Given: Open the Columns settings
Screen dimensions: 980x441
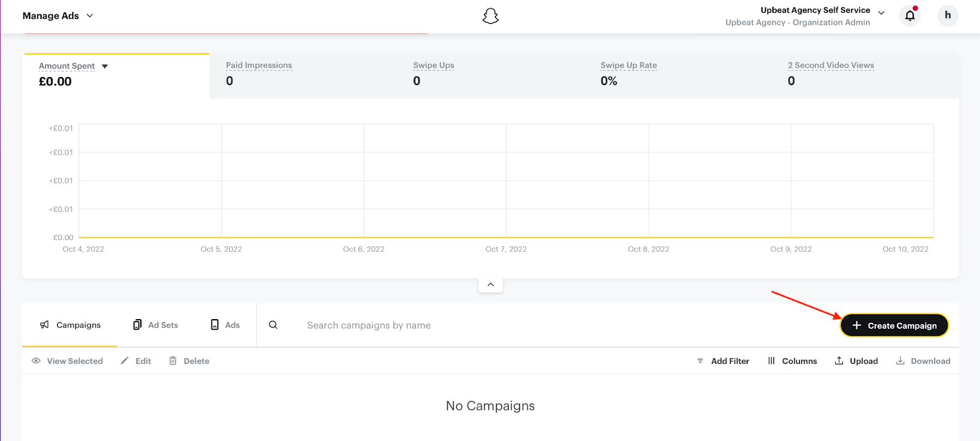Looking at the screenshot, I should [x=792, y=361].
